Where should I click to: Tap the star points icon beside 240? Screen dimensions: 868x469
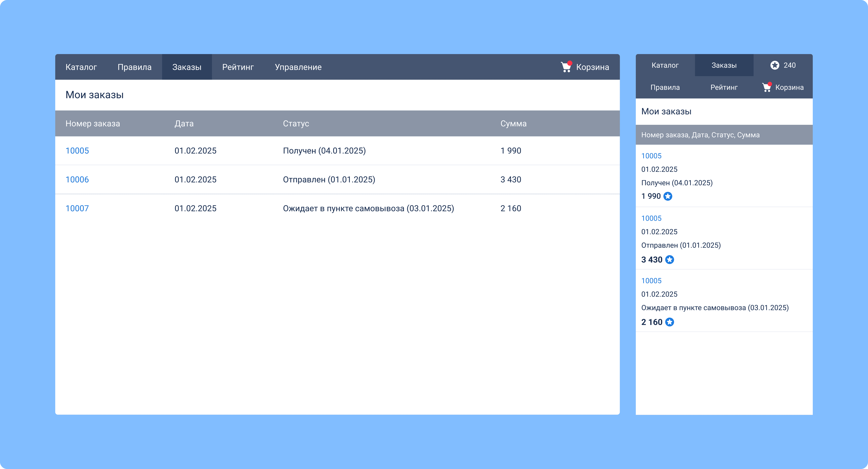coord(775,65)
